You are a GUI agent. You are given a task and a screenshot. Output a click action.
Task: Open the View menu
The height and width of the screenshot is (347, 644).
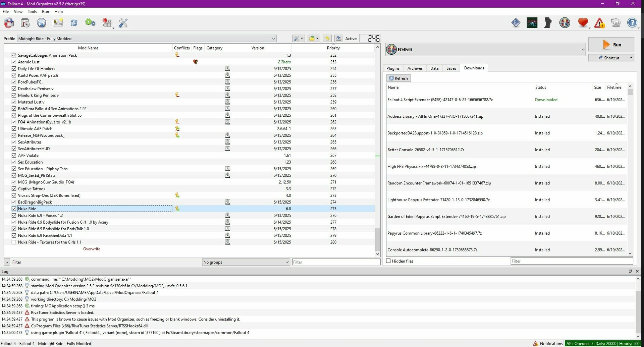tap(18, 11)
